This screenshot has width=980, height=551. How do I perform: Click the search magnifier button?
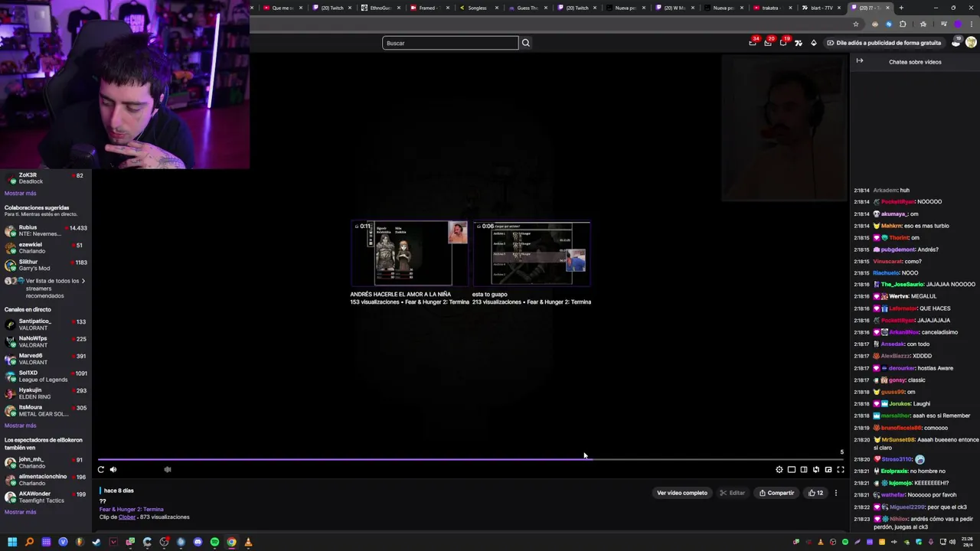[526, 43]
